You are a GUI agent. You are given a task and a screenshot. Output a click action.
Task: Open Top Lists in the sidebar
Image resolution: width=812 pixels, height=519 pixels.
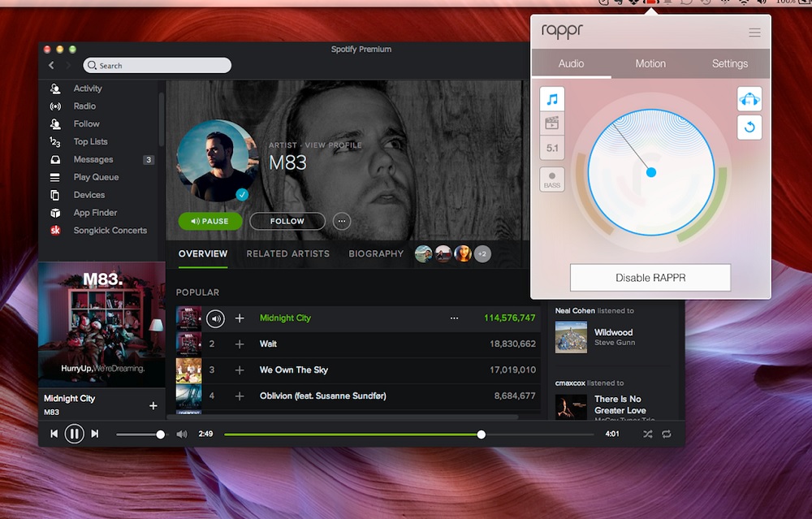90,141
